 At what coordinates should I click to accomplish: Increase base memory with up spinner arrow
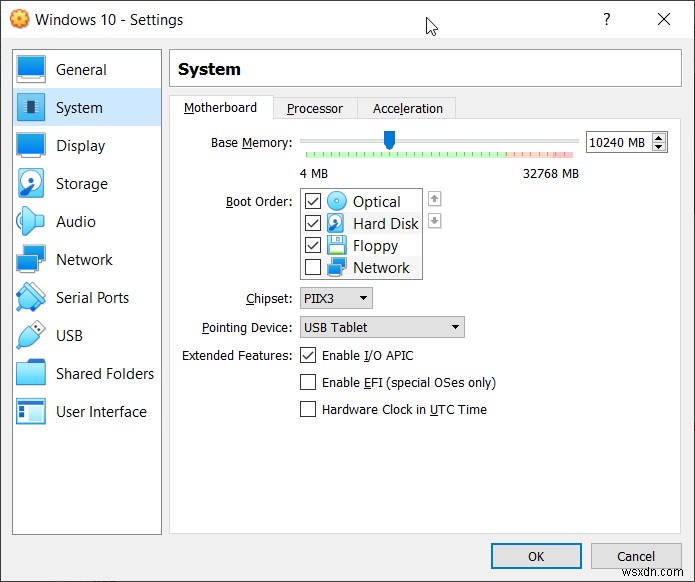[x=659, y=138]
